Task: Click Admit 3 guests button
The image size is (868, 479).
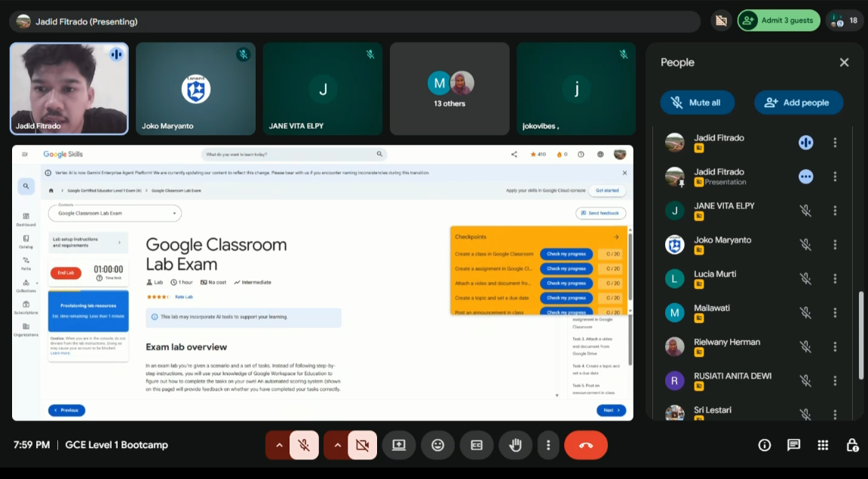Action: [778, 20]
